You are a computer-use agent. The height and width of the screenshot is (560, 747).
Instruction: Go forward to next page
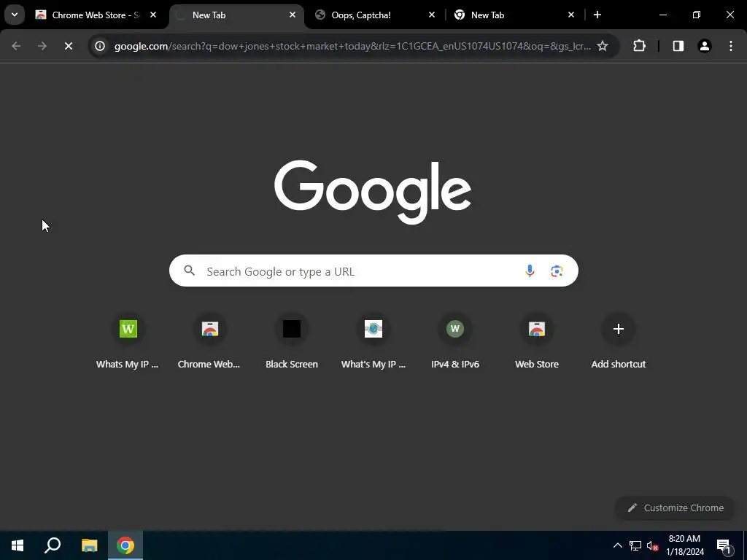pos(42,46)
